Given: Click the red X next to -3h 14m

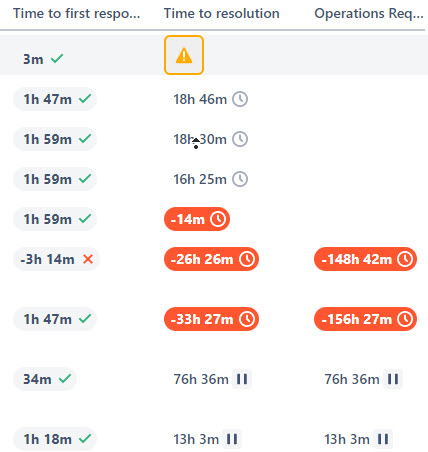Looking at the screenshot, I should click(88, 259).
